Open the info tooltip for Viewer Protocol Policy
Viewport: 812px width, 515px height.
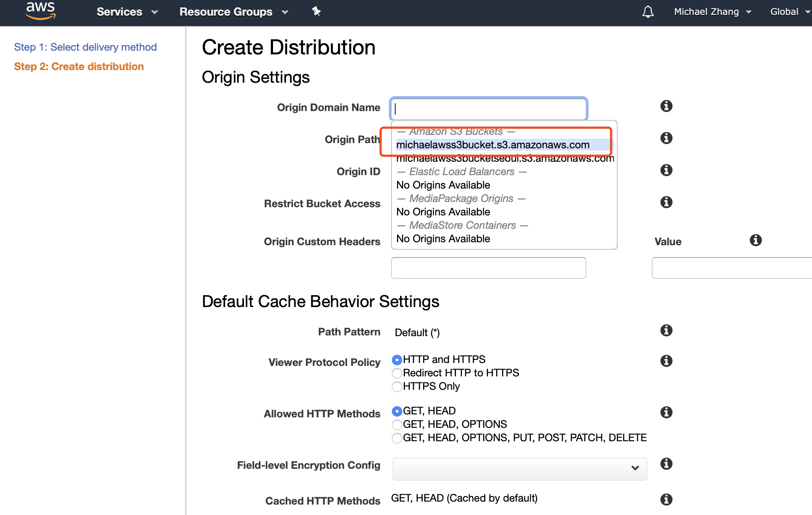tap(666, 361)
